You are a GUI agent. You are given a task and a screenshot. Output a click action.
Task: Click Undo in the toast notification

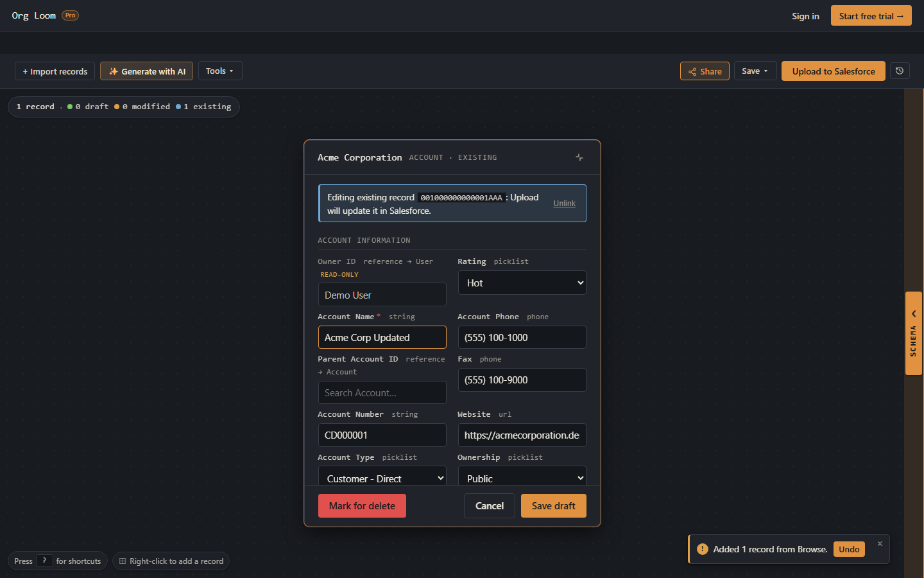click(849, 549)
